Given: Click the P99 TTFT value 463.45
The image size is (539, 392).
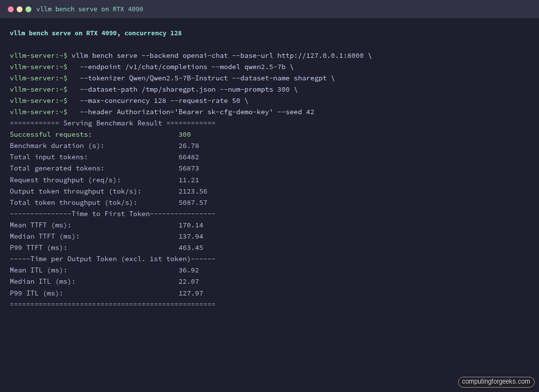Looking at the screenshot, I should pyautogui.click(x=191, y=248).
